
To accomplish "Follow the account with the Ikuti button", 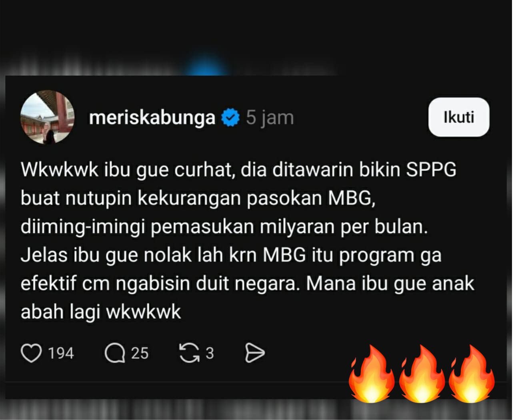I will 459,117.
